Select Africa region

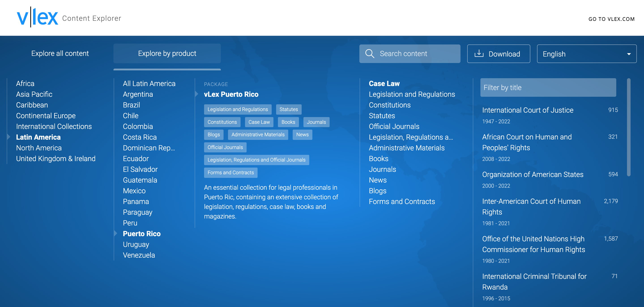pos(25,83)
